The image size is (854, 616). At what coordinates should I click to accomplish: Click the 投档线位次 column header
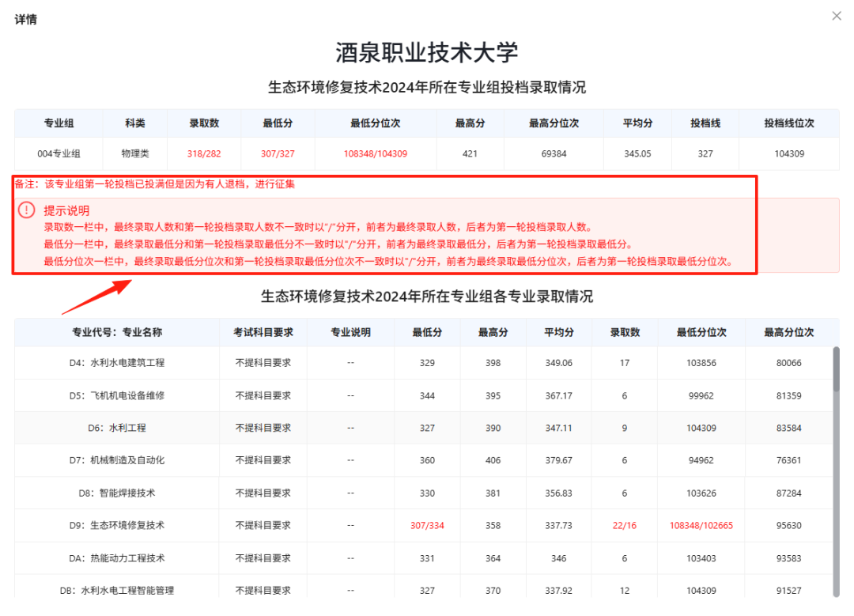pyautogui.click(x=789, y=122)
